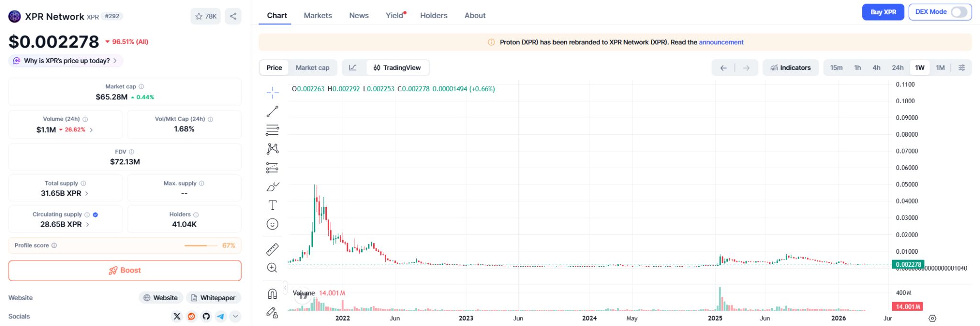Viewport: 980px width, 326px height.
Task: Open the Website link
Action: pos(161,298)
